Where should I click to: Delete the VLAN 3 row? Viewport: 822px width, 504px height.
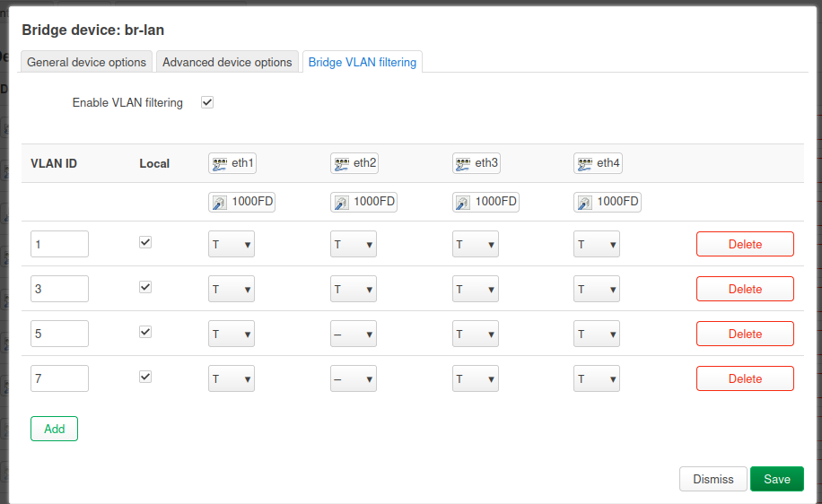pyautogui.click(x=745, y=289)
